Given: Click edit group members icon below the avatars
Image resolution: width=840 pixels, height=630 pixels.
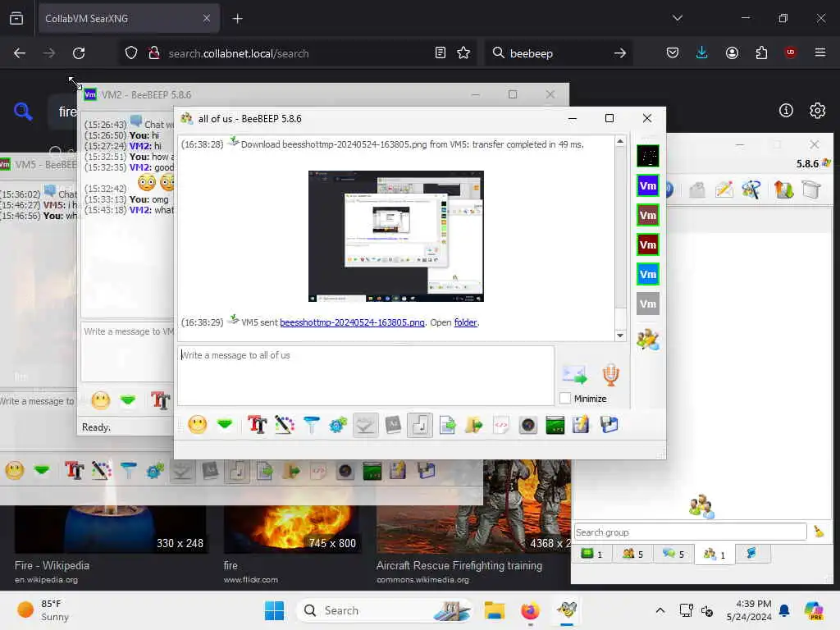Looking at the screenshot, I should click(x=648, y=339).
